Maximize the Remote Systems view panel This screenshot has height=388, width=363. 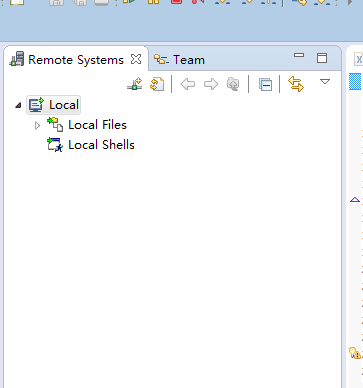point(322,58)
